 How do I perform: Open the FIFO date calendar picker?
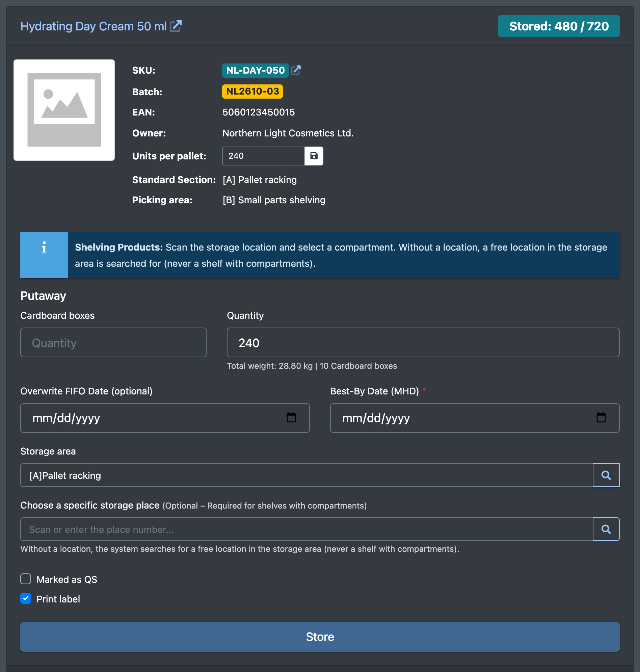pyautogui.click(x=291, y=418)
